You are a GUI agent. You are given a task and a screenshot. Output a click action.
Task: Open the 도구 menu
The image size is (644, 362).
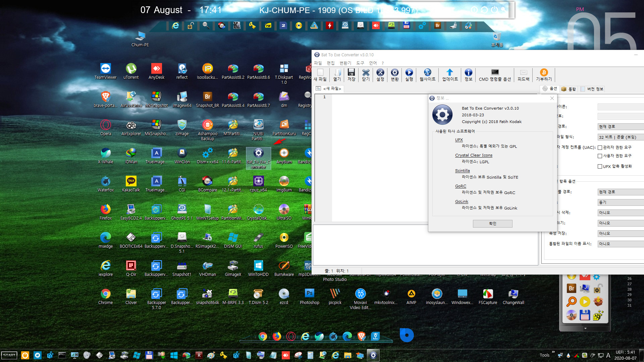[360, 63]
